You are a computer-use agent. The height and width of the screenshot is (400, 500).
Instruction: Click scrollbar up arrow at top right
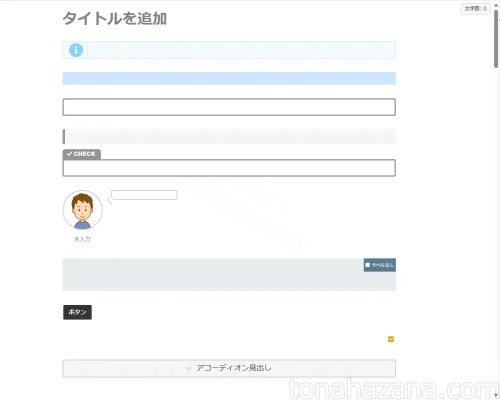[496, 5]
